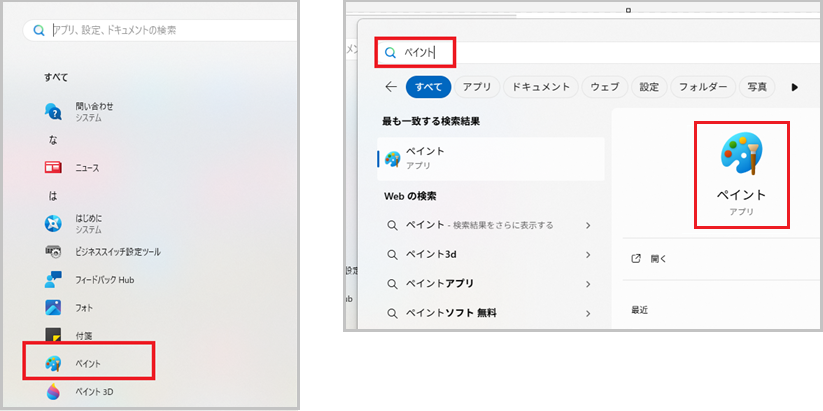Screen dimensions: 823x411
Task: Open the Paint app in the all apps list
Action: [88, 362]
